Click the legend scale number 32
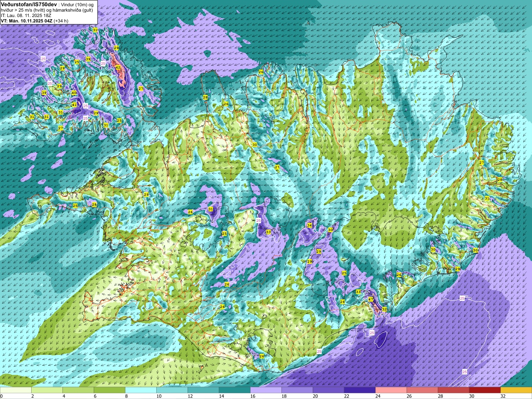Screen dimensions: 532x399 click(503, 396)
